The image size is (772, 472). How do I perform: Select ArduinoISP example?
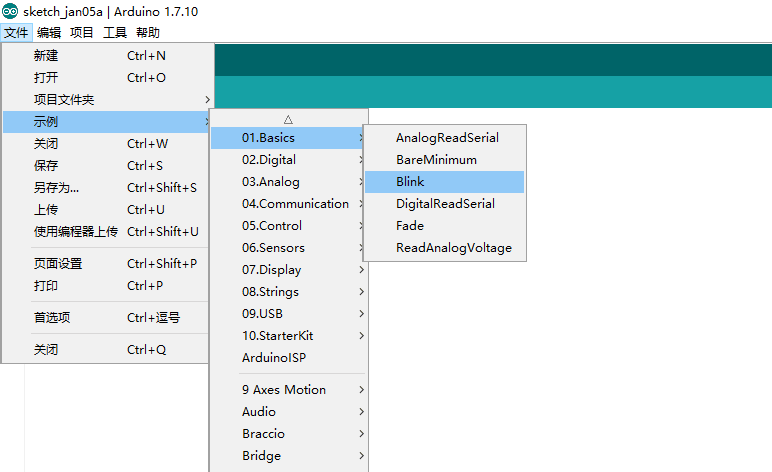coord(273,358)
